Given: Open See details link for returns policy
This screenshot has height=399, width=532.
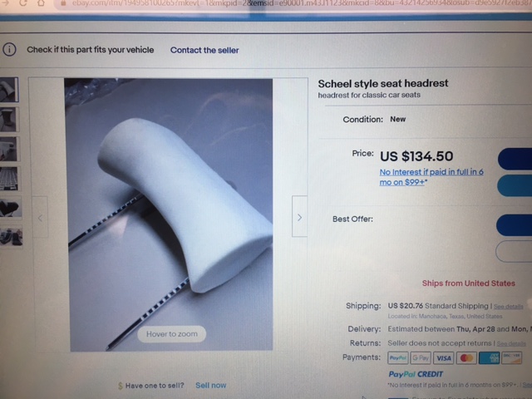Looking at the screenshot, I should [511, 343].
